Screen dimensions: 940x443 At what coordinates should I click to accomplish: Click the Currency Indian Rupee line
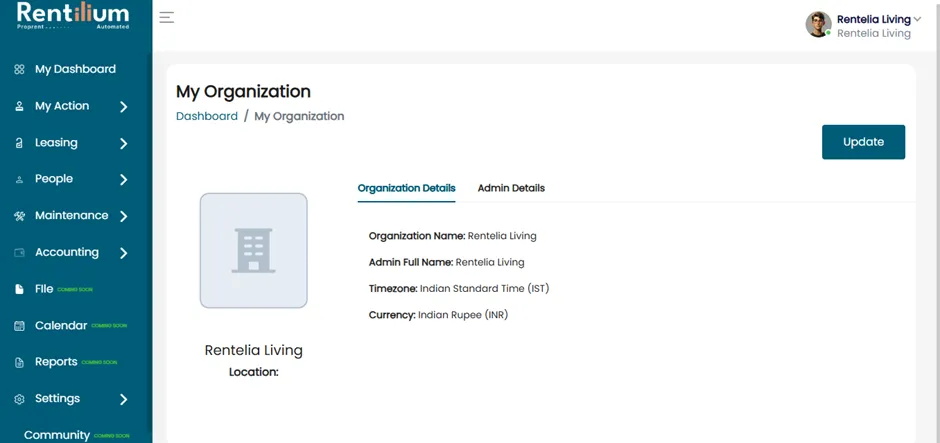[x=438, y=315]
